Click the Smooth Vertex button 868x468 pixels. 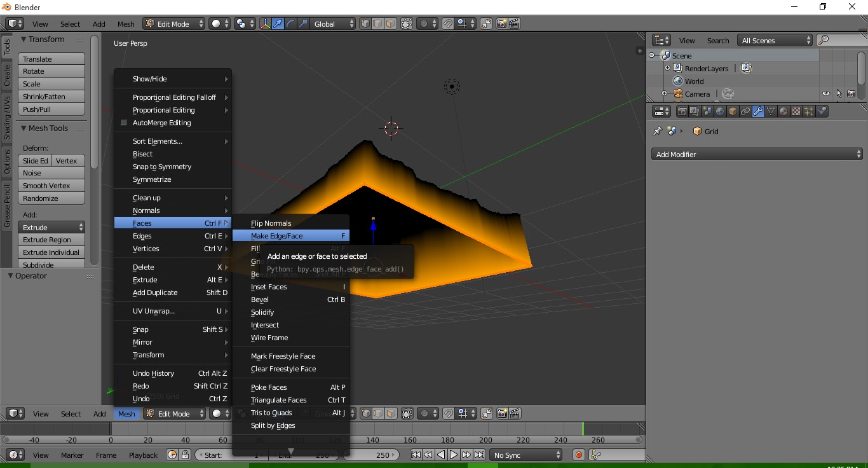pos(51,186)
